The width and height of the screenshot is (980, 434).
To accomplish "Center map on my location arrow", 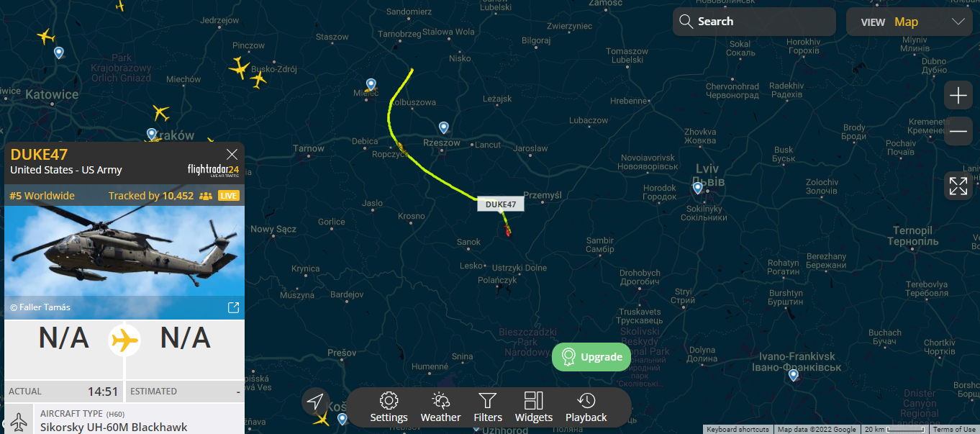I will 316,402.
